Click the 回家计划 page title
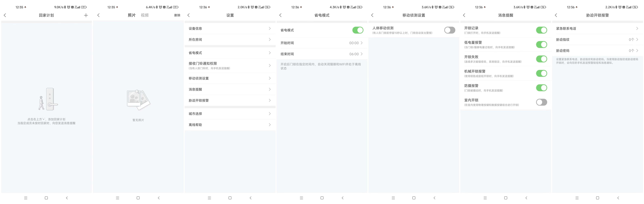The height and width of the screenshot is (204, 644). point(46,15)
